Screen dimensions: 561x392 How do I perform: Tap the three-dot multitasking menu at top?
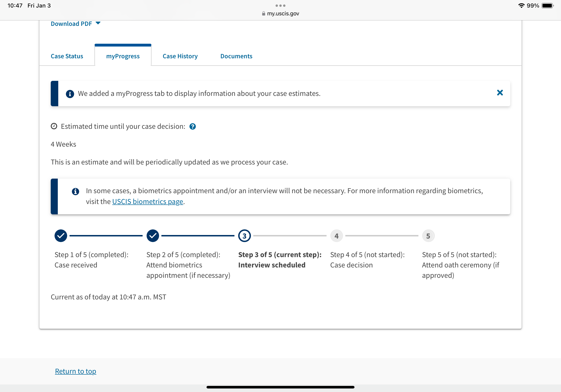click(280, 5)
